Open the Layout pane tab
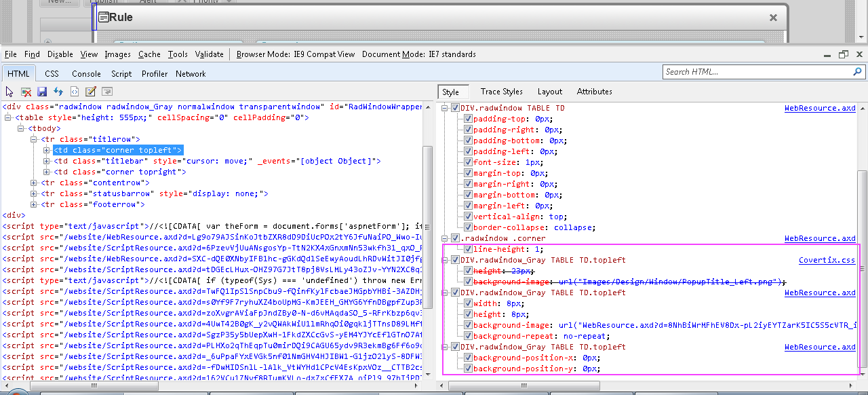 point(550,92)
